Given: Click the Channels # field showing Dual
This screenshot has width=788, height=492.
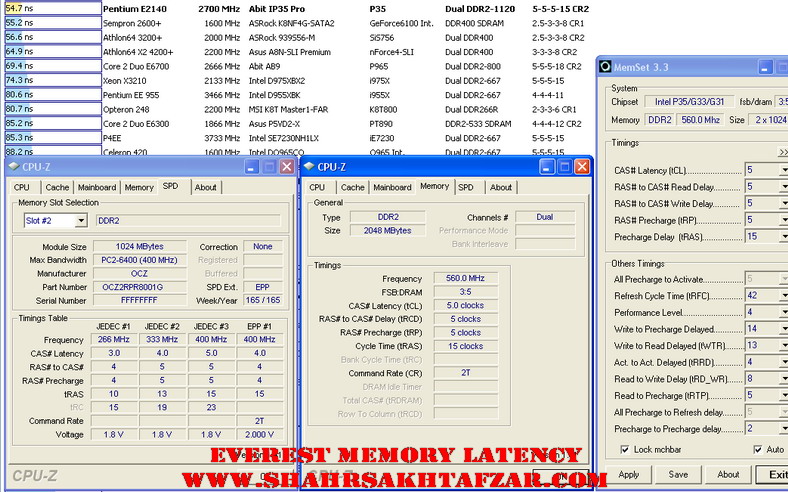Looking at the screenshot, I should pyautogui.click(x=545, y=217).
